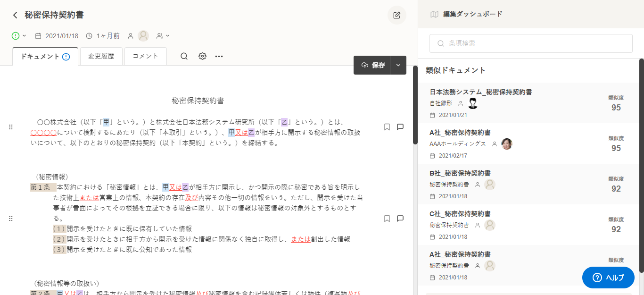The height and width of the screenshot is (295, 644).
Task: Open settings gear icon next to search
Action: 202,56
